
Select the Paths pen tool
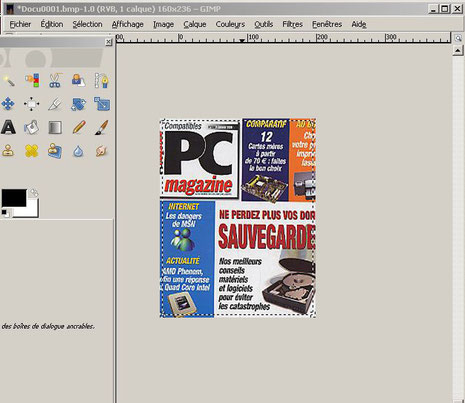coord(101,81)
